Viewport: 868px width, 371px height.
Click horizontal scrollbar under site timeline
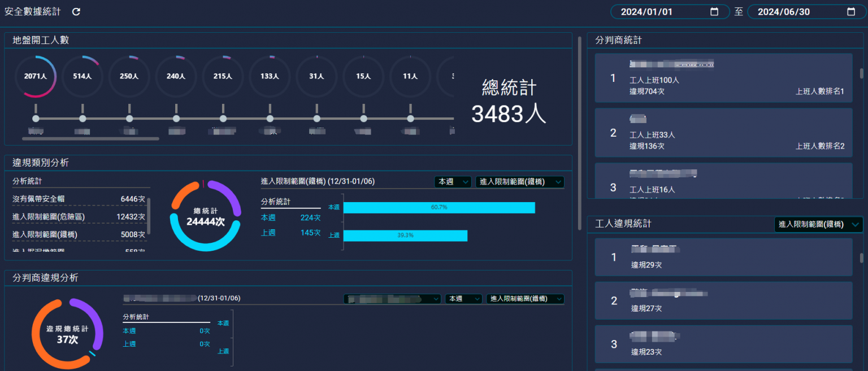point(90,138)
